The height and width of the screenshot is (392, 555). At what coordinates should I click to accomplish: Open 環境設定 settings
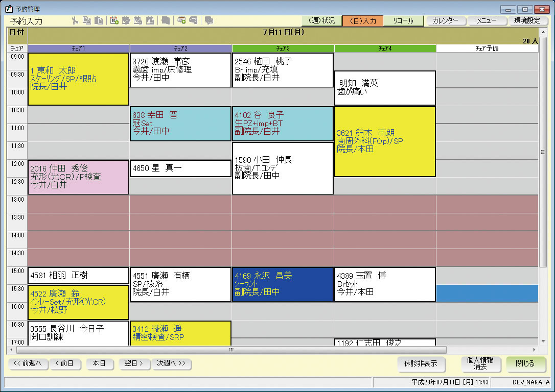click(527, 21)
